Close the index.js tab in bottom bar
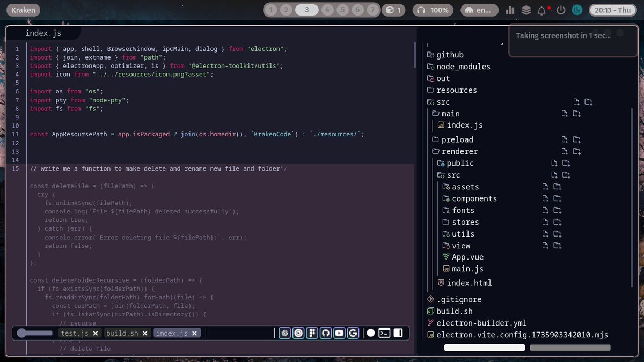 (195, 333)
